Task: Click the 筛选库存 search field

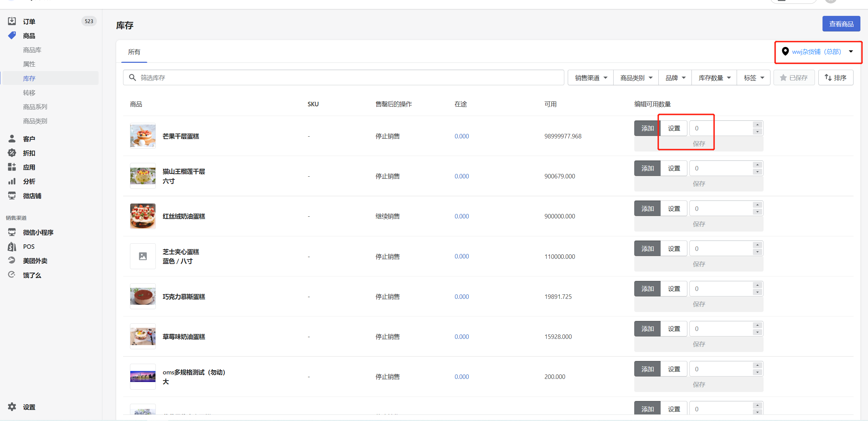Action: [345, 78]
